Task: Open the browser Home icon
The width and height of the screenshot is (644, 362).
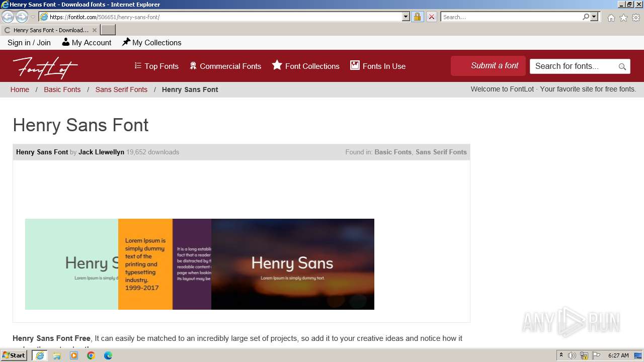Action: tap(611, 18)
